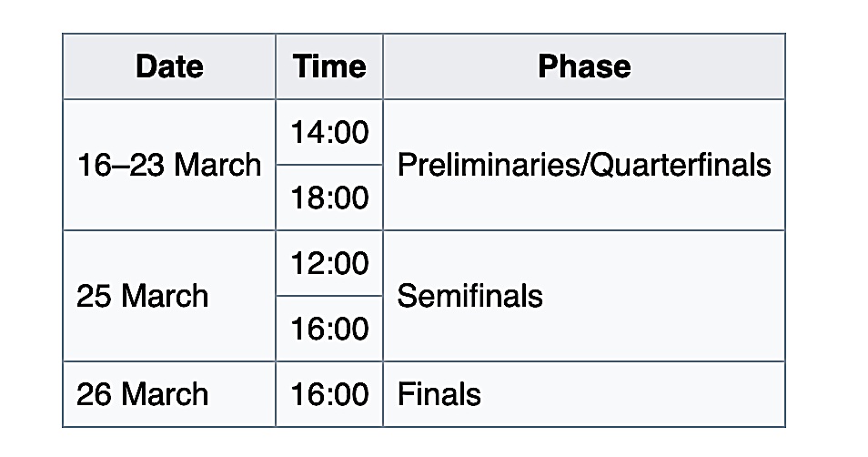Select the 18:00 time cell
This screenshot has height=457, width=868.
tap(329, 198)
